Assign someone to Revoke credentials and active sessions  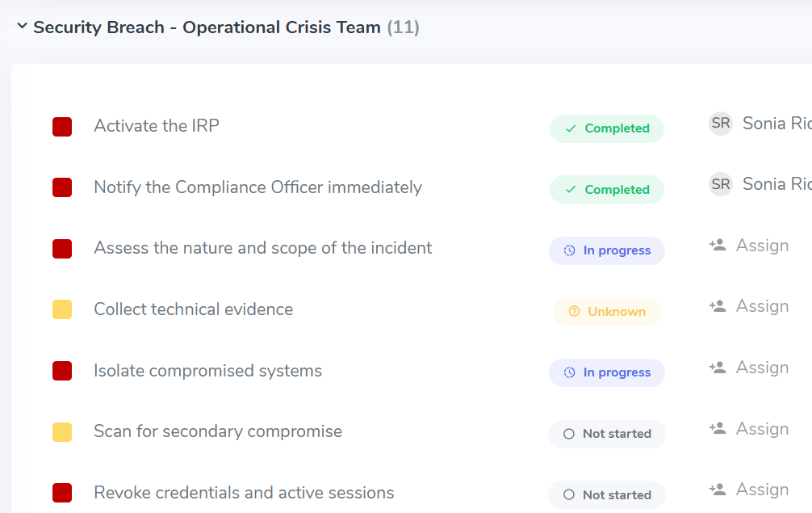[x=762, y=490]
